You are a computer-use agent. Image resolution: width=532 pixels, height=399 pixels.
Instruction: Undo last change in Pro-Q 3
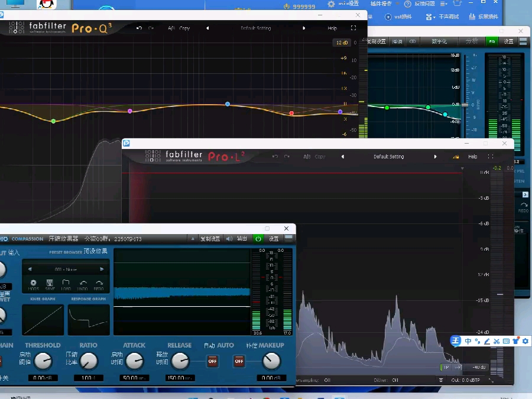139,28
